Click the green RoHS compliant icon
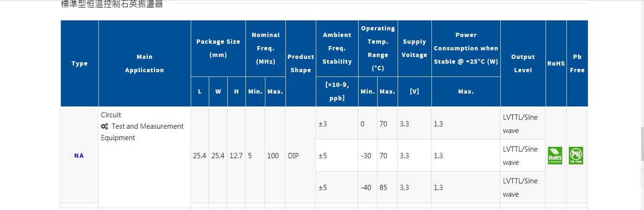Screen dimensions: 644x210 click(555, 155)
